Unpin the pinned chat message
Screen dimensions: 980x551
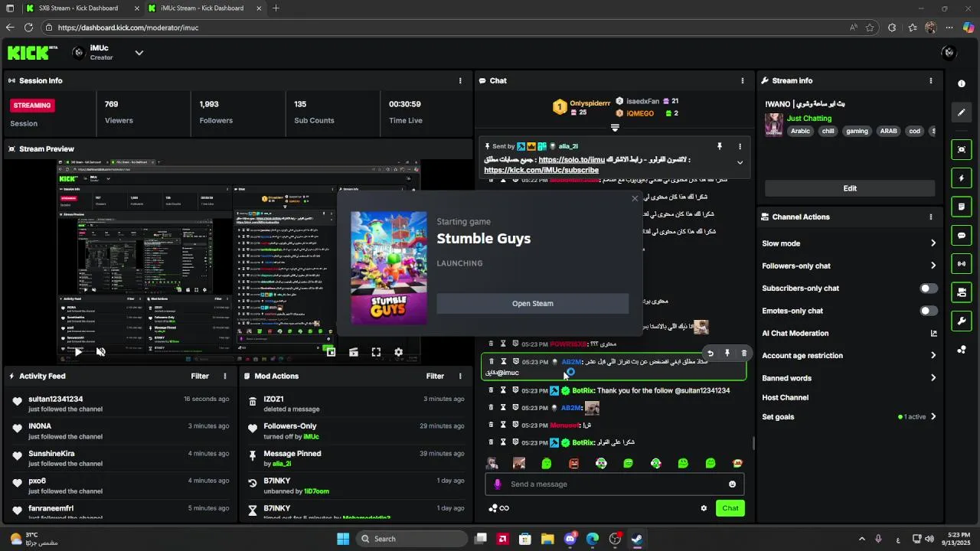point(719,146)
